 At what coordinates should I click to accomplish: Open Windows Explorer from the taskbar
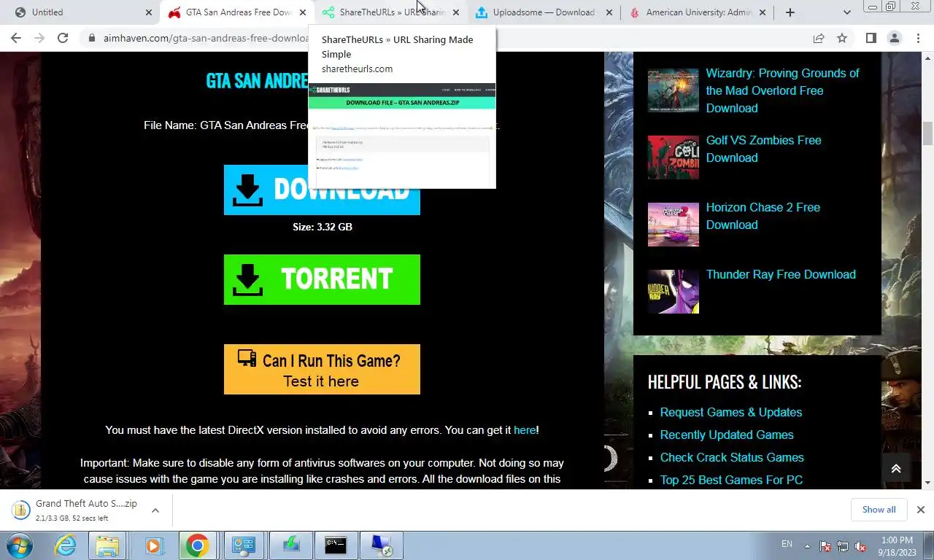coord(107,545)
